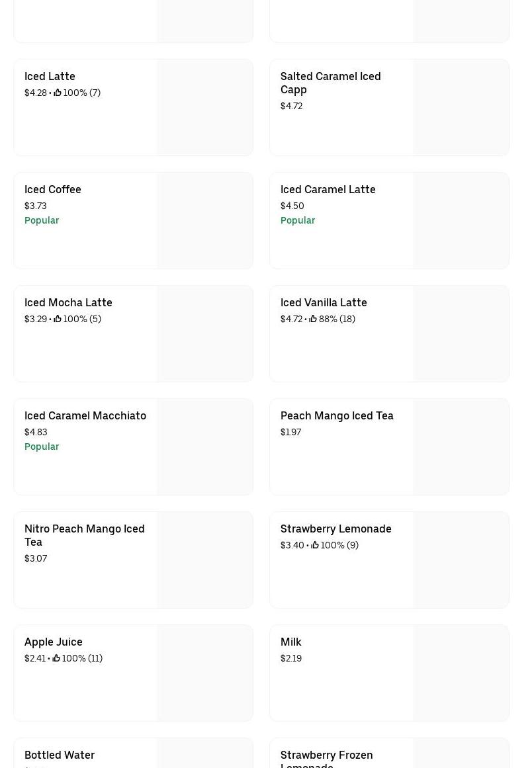Click Apple Juice image thumbnail
Viewport: 532px width, 768px height.
[204, 673]
